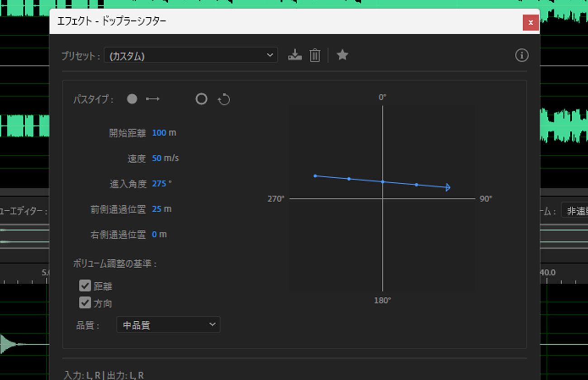The image size is (588, 380).
Task: Toggle the 距離 volume adjustment checkbox
Action: pos(85,285)
